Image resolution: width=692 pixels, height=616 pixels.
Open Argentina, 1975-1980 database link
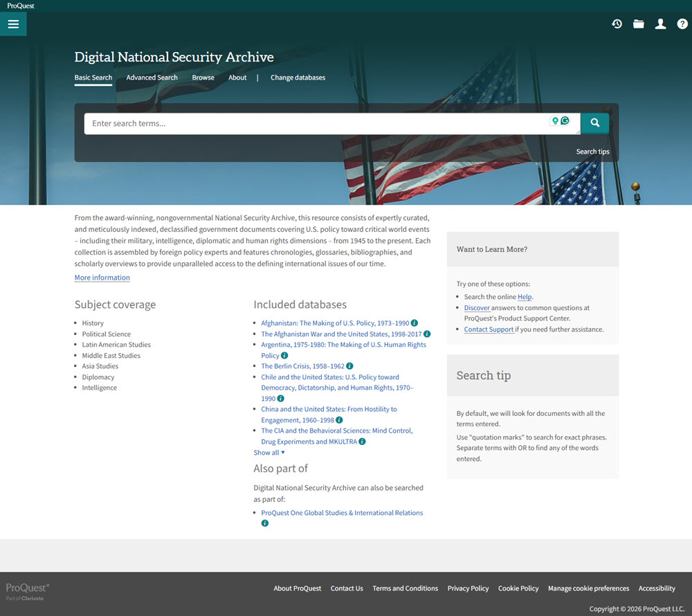pyautogui.click(x=343, y=350)
